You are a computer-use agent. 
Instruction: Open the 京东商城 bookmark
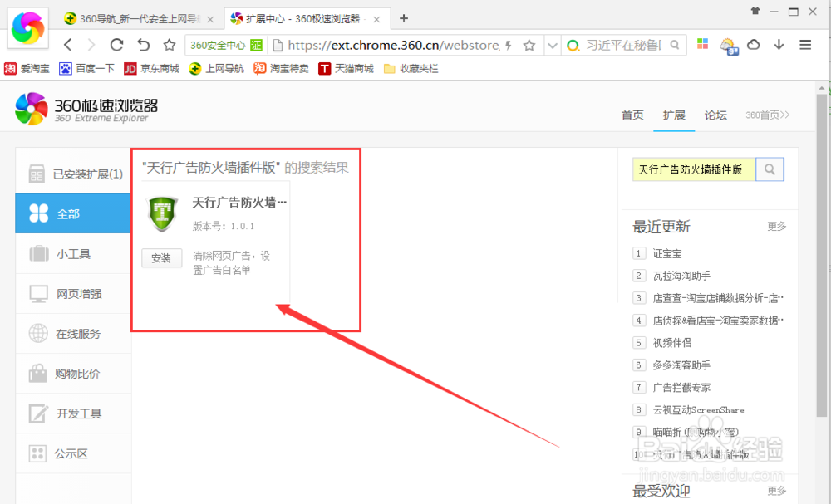click(151, 68)
